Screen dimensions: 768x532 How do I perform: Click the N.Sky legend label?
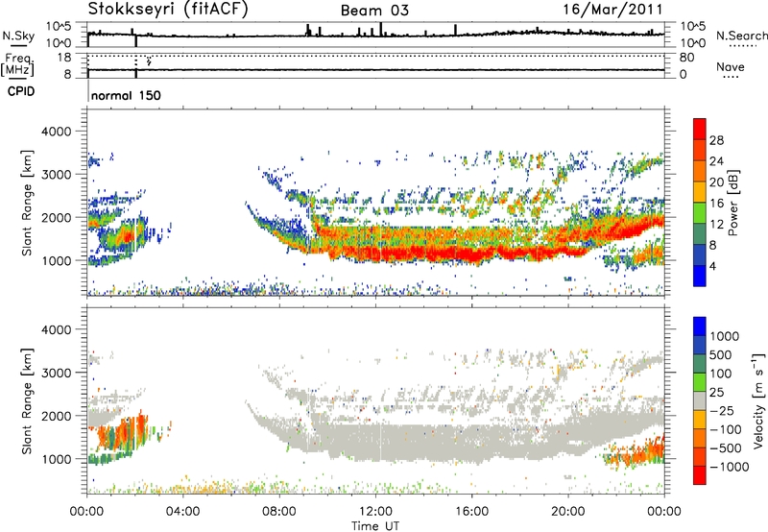[x=18, y=36]
